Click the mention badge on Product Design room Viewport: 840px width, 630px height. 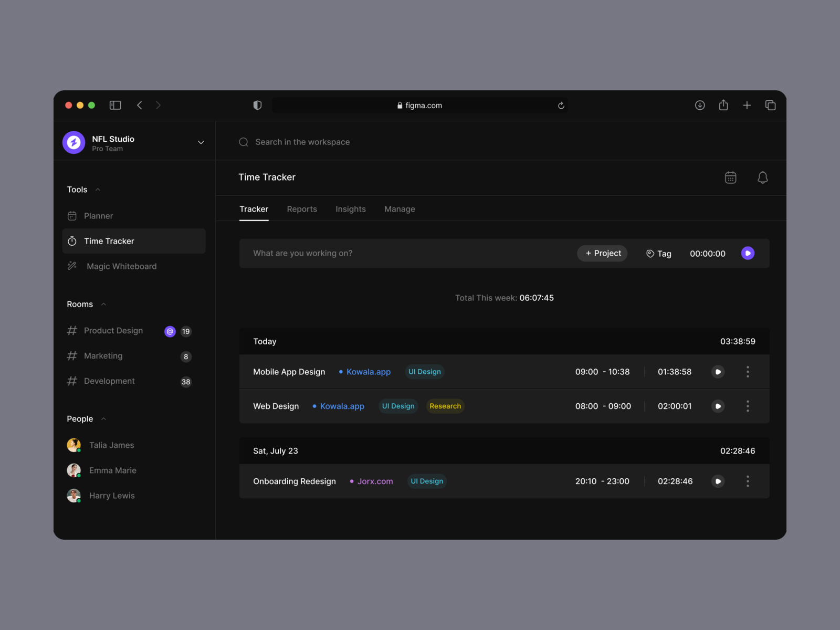170,331
